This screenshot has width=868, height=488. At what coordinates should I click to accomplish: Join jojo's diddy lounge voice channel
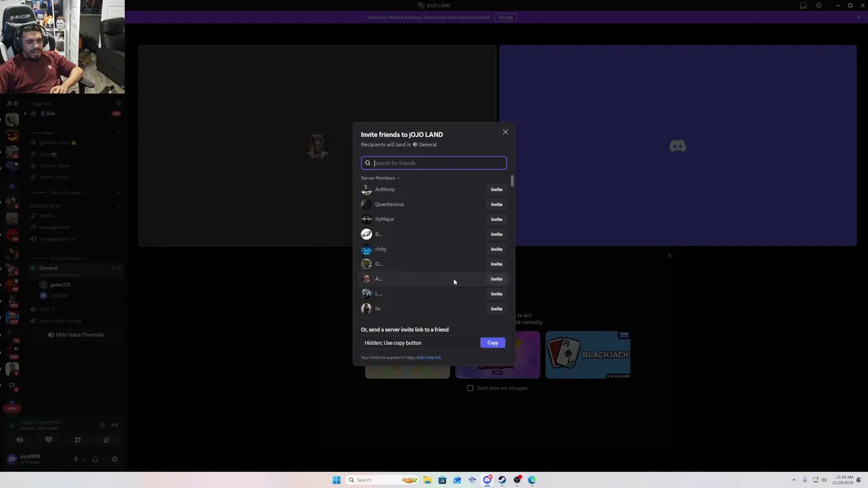pos(75,321)
